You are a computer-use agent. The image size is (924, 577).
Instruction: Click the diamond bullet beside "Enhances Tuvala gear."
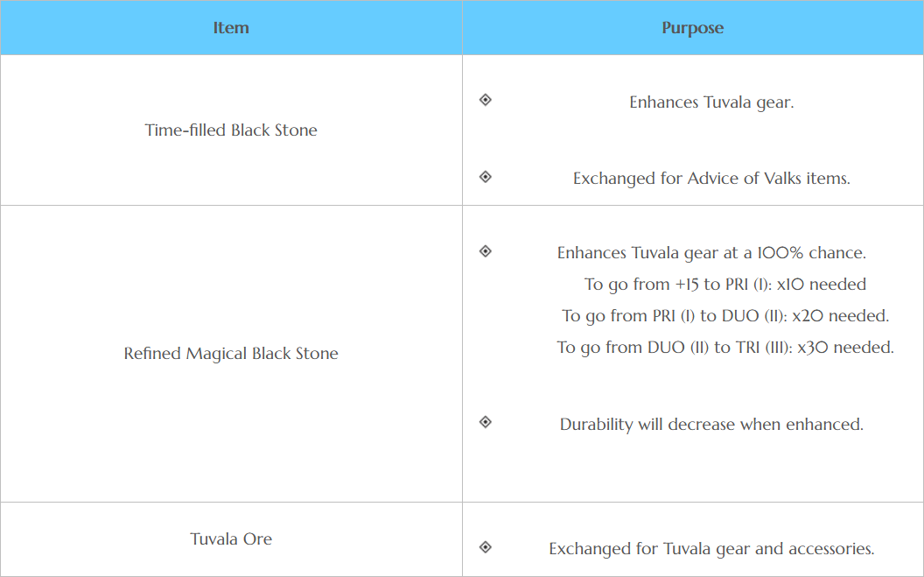[486, 100]
